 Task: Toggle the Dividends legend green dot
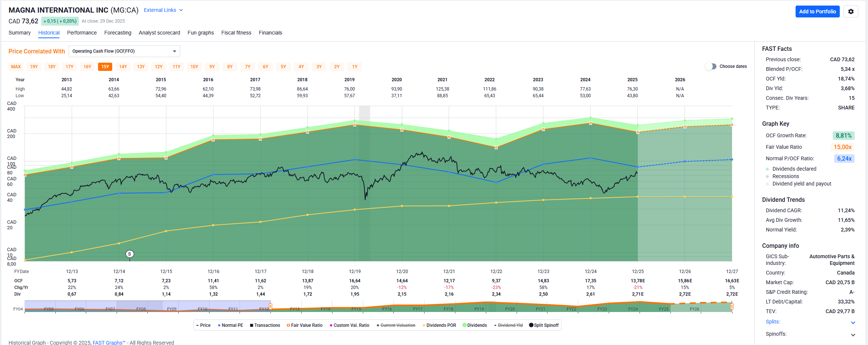[464, 325]
